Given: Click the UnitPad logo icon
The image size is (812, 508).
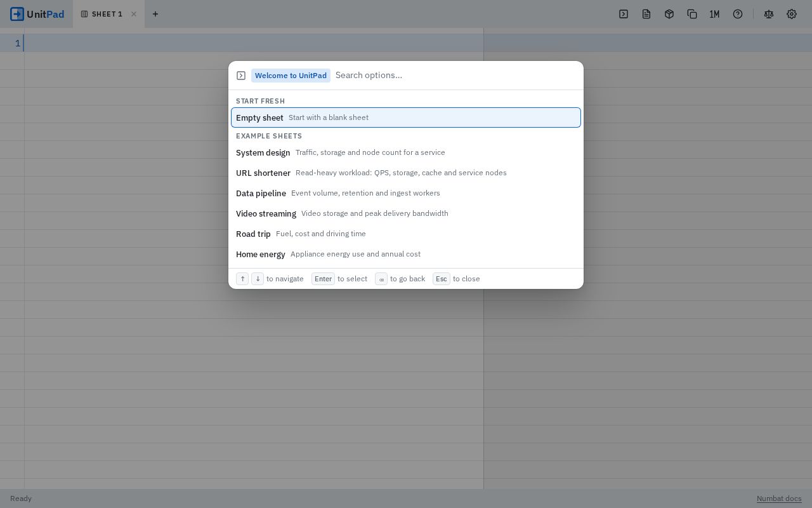Looking at the screenshot, I should 17,14.
